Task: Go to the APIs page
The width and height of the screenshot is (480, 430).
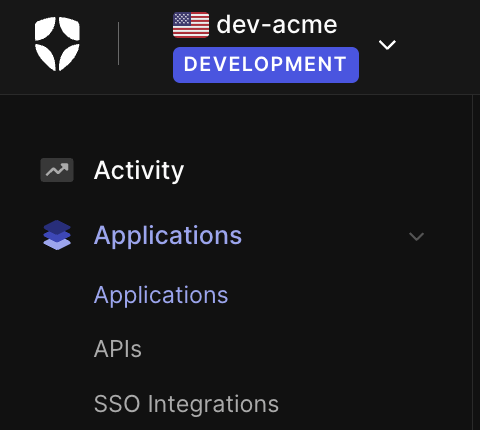Action: (118, 349)
